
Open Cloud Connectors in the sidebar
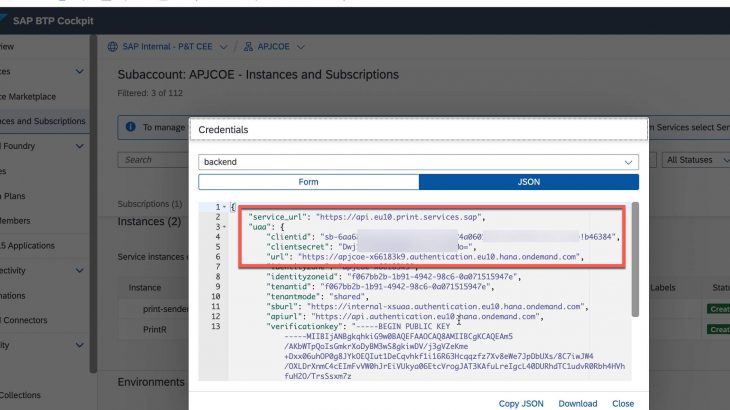tap(24, 320)
